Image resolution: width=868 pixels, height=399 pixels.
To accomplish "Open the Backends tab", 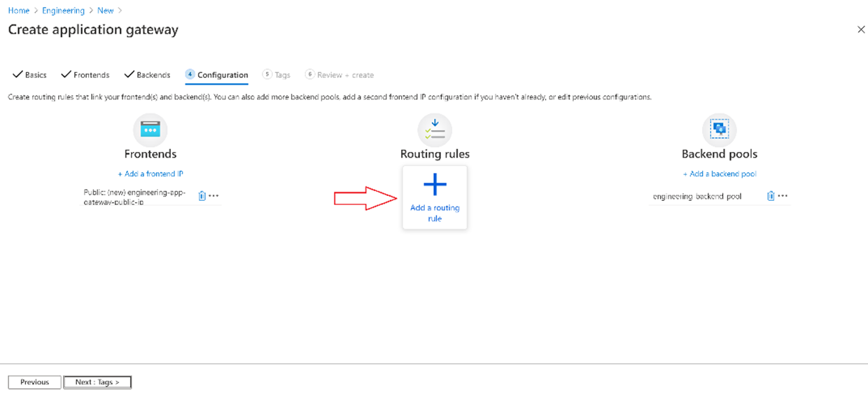I will click(x=147, y=75).
